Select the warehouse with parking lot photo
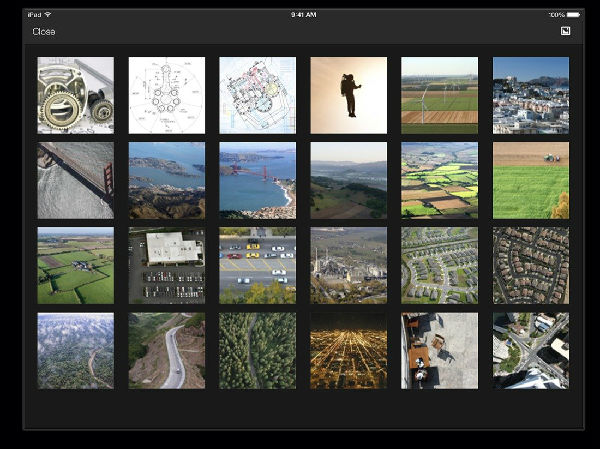 [167, 265]
